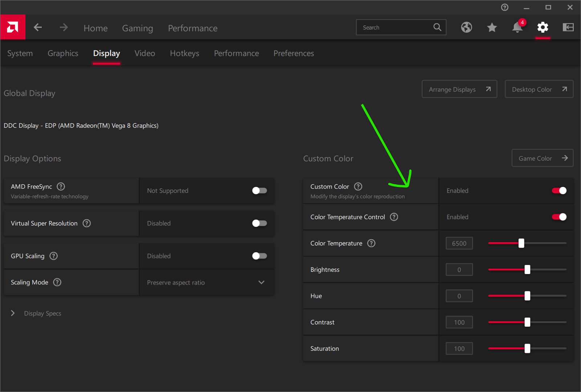This screenshot has height=392, width=581.
Task: Switch to the Preferences tab
Action: (x=294, y=53)
